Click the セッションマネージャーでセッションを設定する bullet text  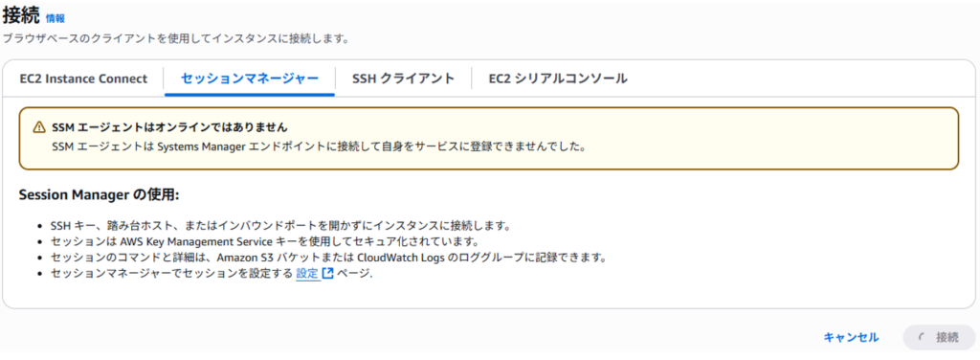(x=171, y=273)
